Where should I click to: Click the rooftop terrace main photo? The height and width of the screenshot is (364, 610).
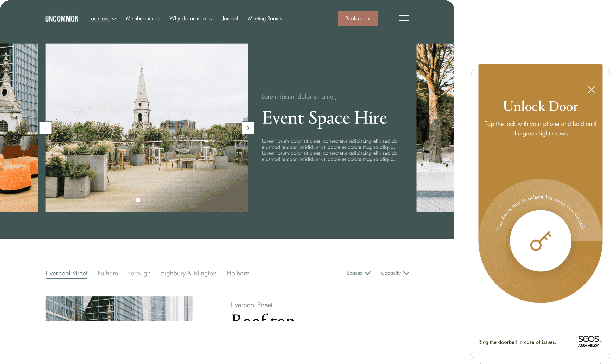[147, 128]
